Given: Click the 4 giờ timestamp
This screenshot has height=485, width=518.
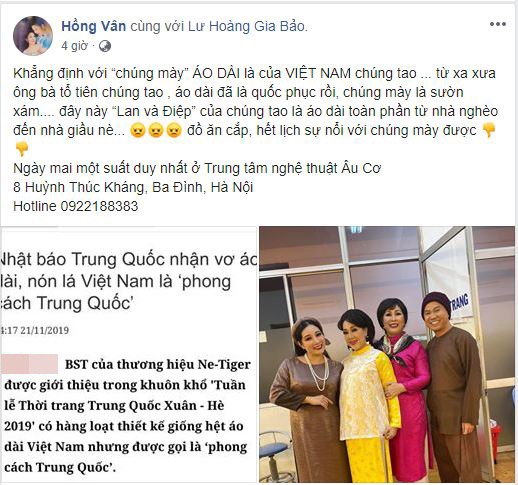Looking at the screenshot, I should point(74,46).
